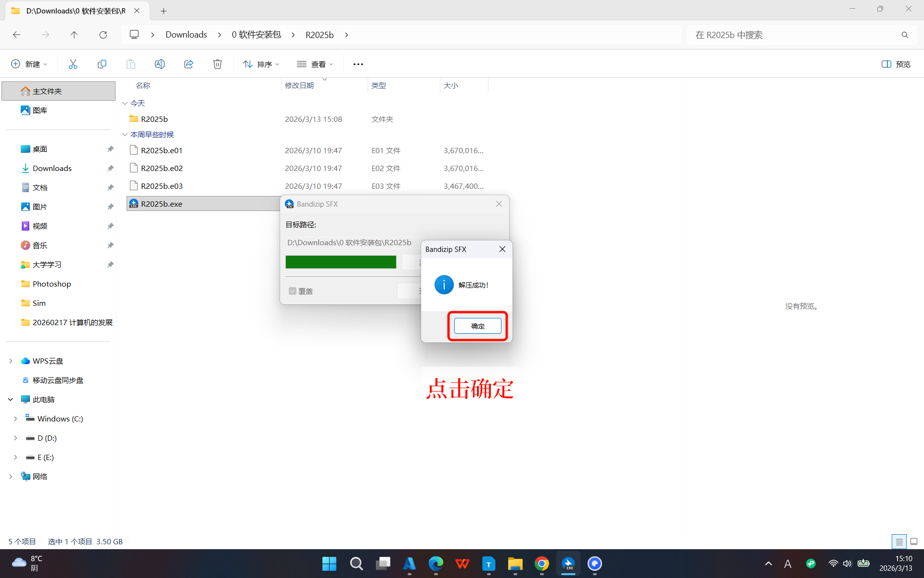Open Chrome from the taskbar
The height and width of the screenshot is (578, 924).
pyautogui.click(x=541, y=564)
